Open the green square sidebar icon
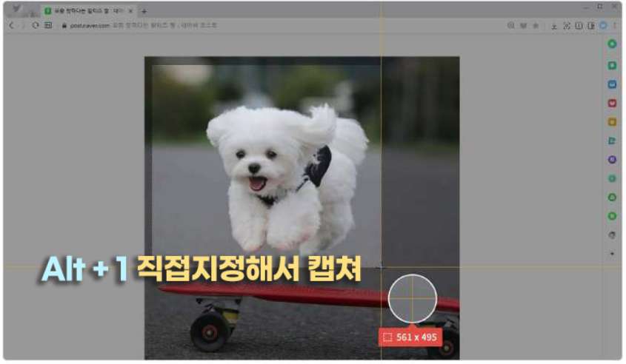Image resolution: width=626 pixels, height=364 pixels. tap(612, 65)
